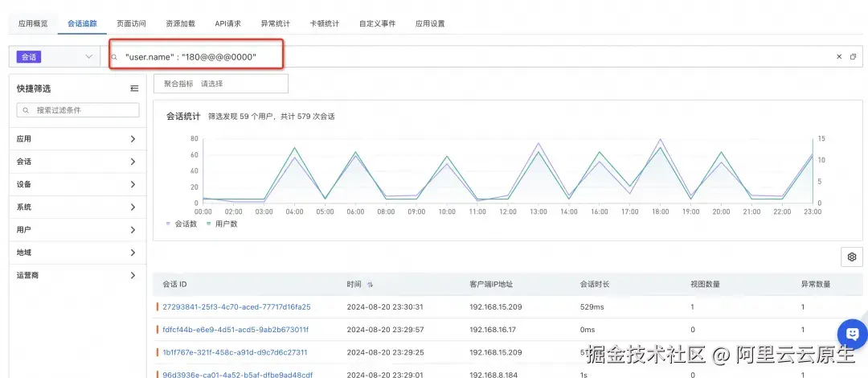Switch to the 页面访问 tab

pos(131,24)
